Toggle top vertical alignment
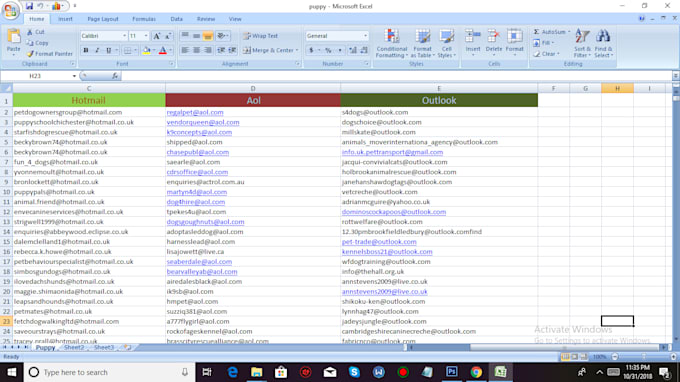 point(185,36)
